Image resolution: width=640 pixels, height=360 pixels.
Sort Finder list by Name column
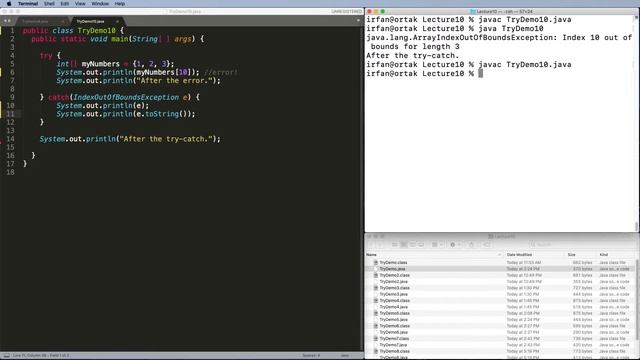pyautogui.click(x=434, y=255)
